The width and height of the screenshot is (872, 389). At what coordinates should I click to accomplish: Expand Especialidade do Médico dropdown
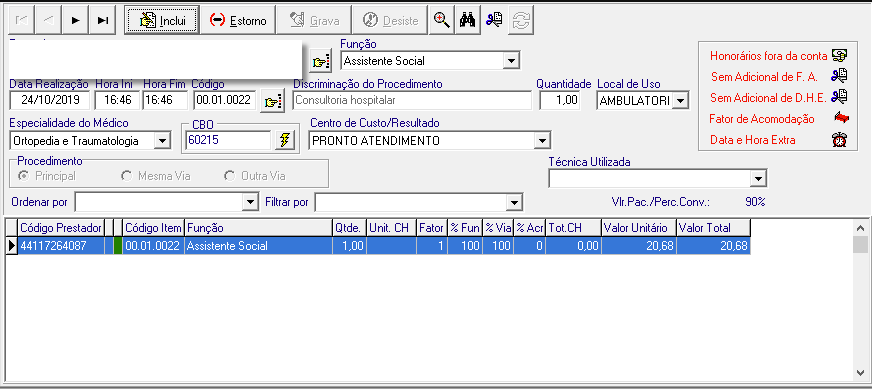(x=162, y=141)
